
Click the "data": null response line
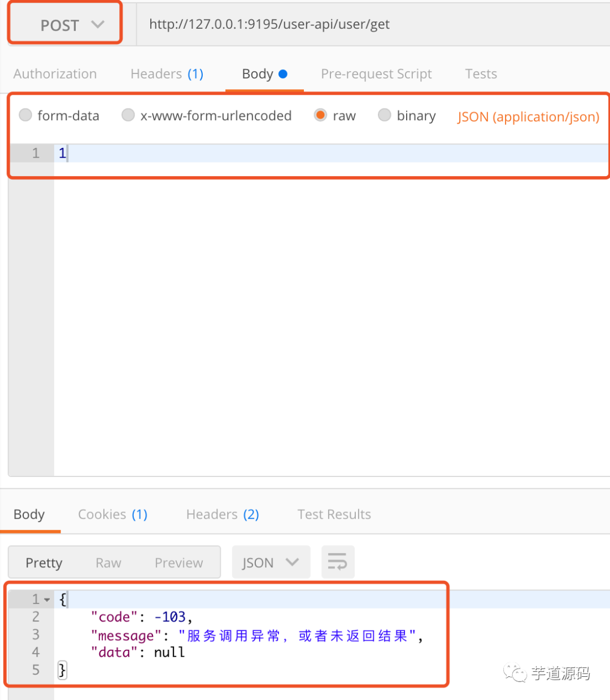[138, 653]
